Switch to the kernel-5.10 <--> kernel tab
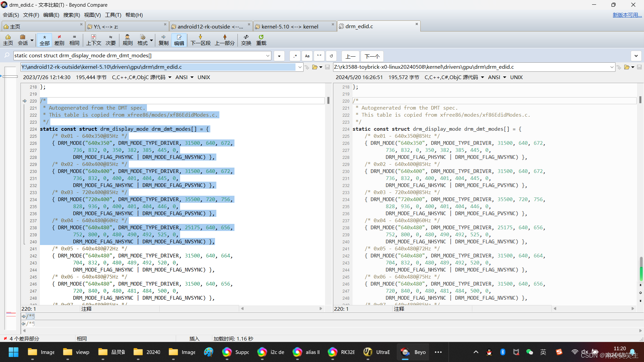Image resolution: width=644 pixels, height=362 pixels. tap(294, 26)
